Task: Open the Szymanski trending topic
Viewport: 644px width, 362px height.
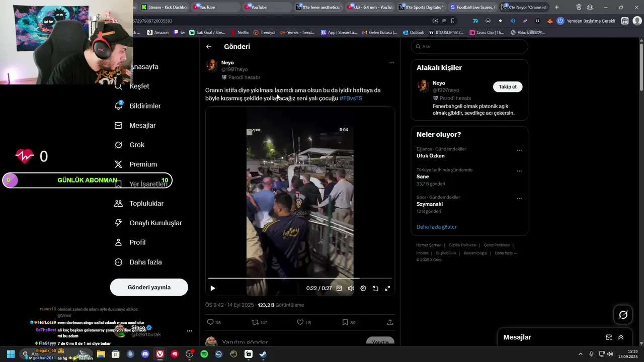Action: 429,204
